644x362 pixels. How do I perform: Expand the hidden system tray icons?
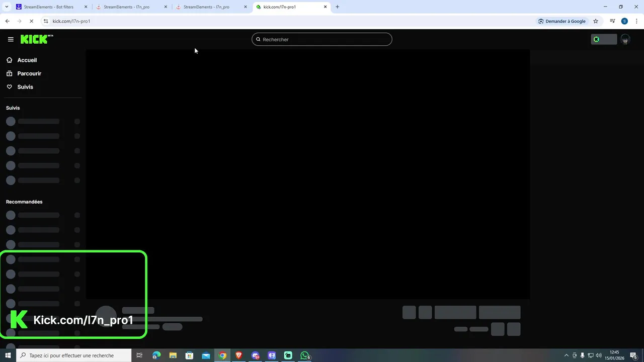pos(567,355)
